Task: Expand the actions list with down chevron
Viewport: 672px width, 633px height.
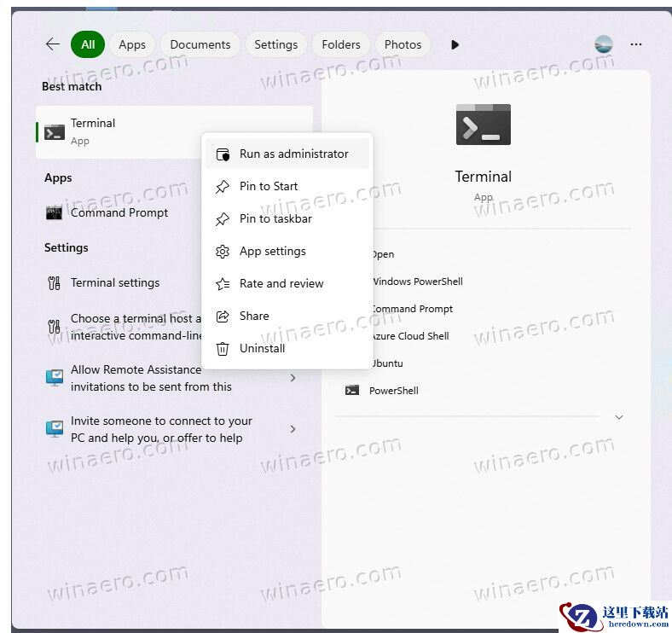Action: coord(619,417)
